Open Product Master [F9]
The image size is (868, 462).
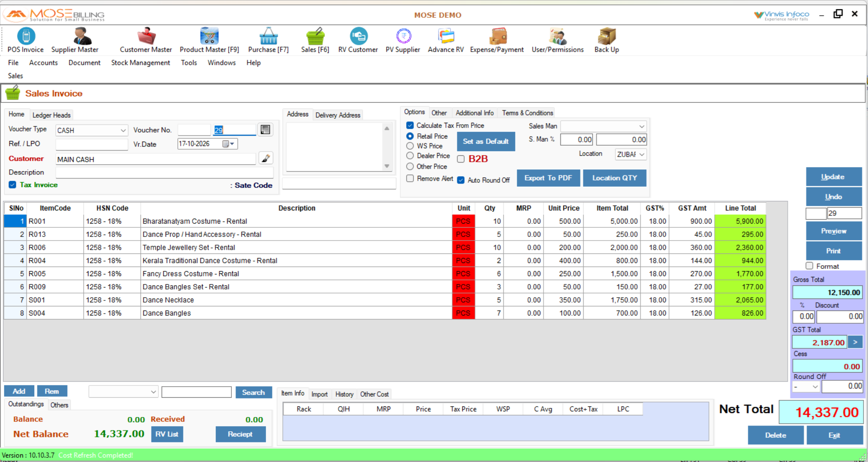[209, 40]
